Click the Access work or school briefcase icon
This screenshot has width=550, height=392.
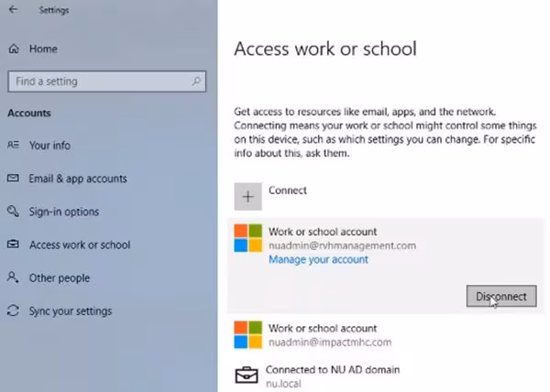pos(14,244)
